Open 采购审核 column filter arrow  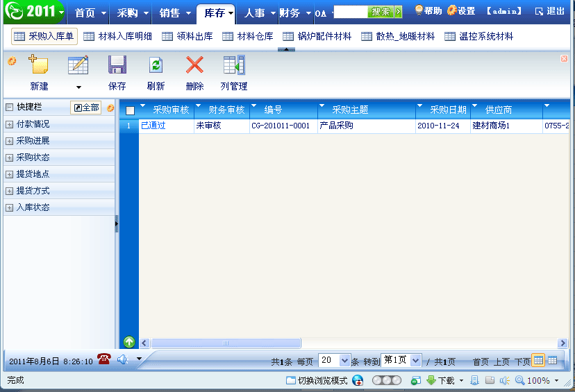[143, 105]
